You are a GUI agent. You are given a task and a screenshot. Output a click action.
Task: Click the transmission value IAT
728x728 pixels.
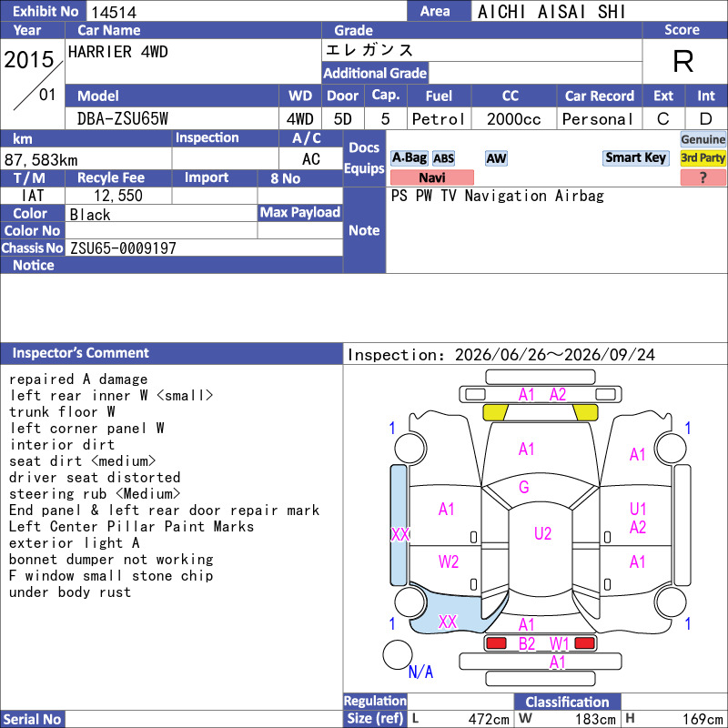pyautogui.click(x=33, y=196)
